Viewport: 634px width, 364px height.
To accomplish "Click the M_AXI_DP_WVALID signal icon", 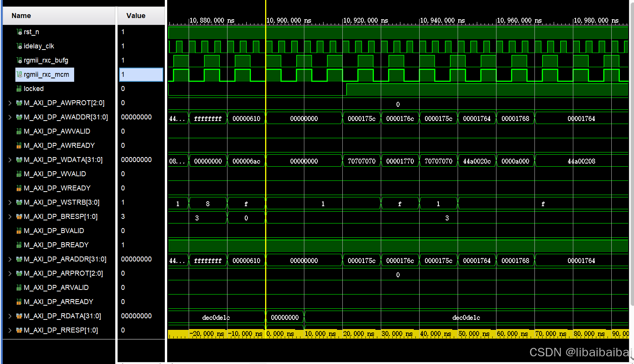I will (x=19, y=174).
